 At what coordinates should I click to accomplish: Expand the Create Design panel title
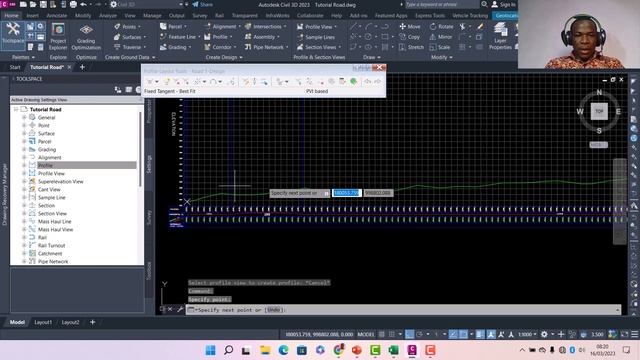(x=224, y=57)
